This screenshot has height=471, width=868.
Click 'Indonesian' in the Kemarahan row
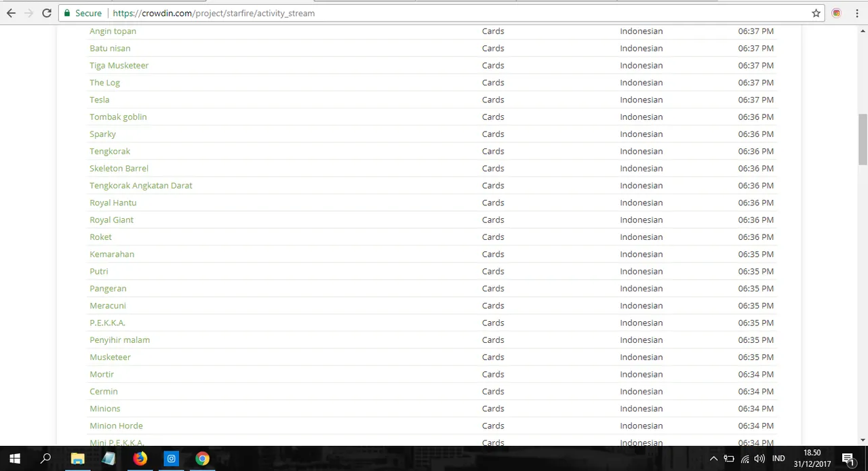(641, 254)
